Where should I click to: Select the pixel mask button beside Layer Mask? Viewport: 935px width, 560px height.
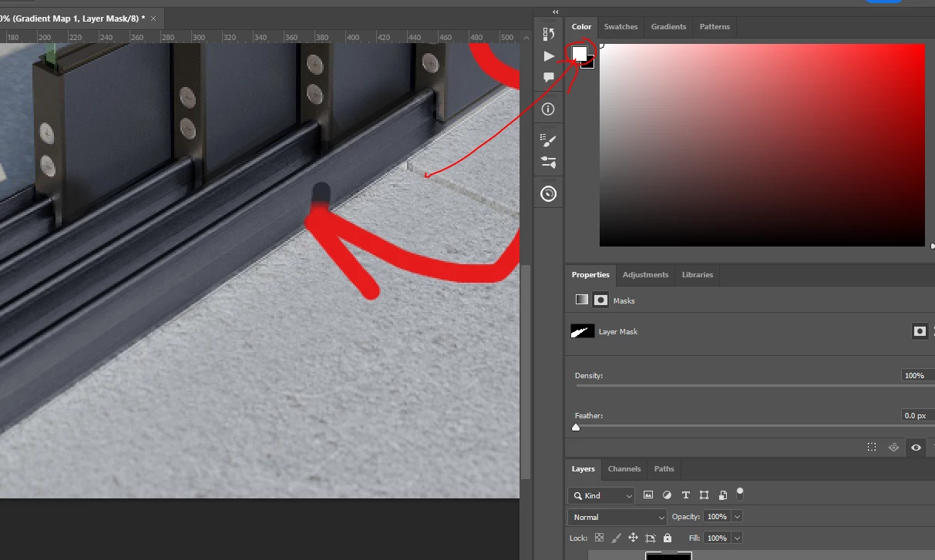pos(920,331)
